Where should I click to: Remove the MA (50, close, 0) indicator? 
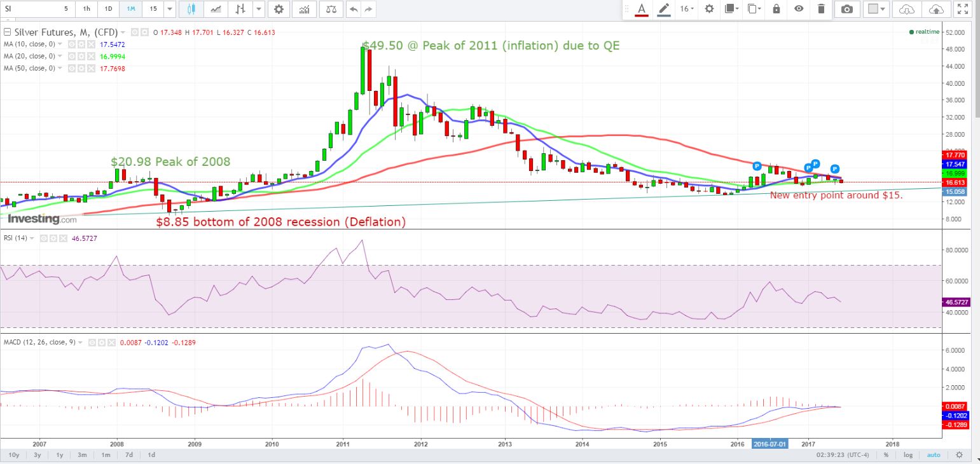91,68
